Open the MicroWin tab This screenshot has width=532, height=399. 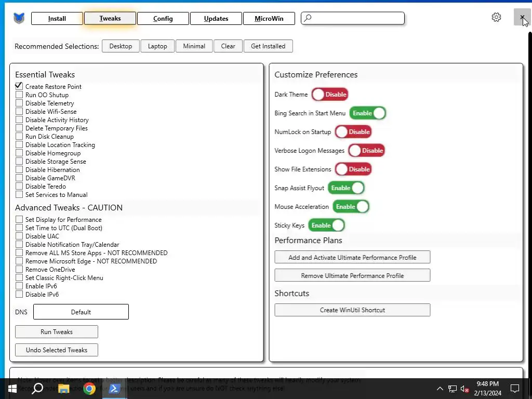(269, 18)
